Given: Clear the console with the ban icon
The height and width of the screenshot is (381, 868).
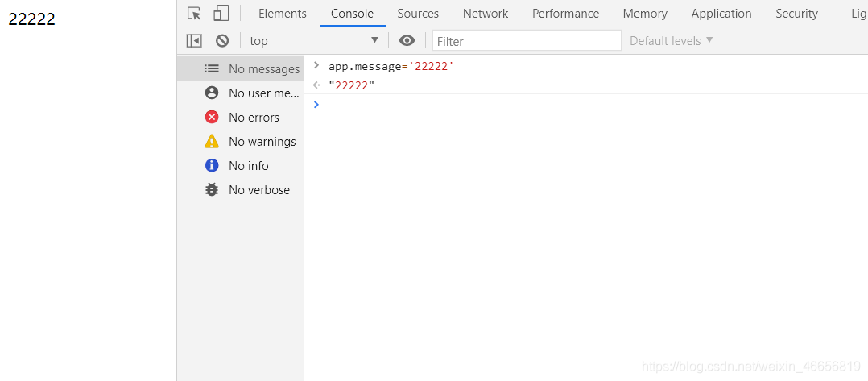Looking at the screenshot, I should (222, 40).
